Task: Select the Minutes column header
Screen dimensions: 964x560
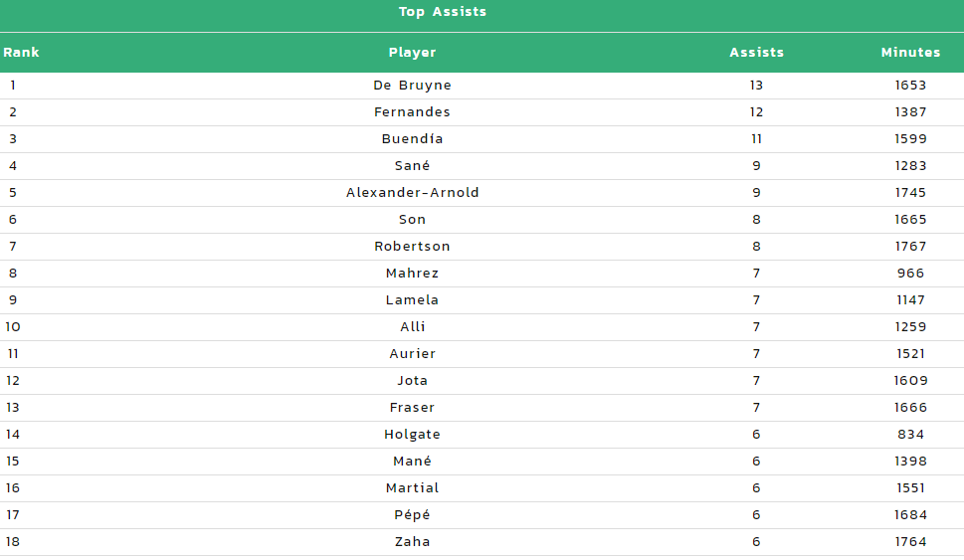Action: tap(910, 53)
